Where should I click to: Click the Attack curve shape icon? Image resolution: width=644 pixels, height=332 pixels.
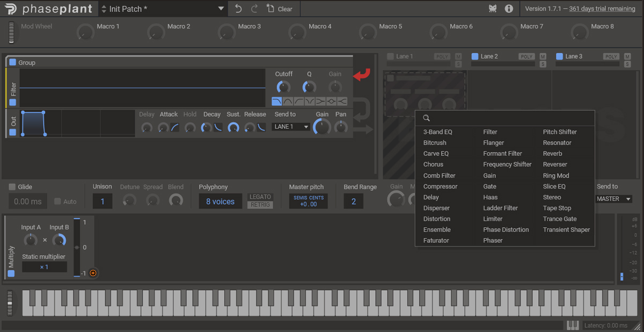point(175,127)
